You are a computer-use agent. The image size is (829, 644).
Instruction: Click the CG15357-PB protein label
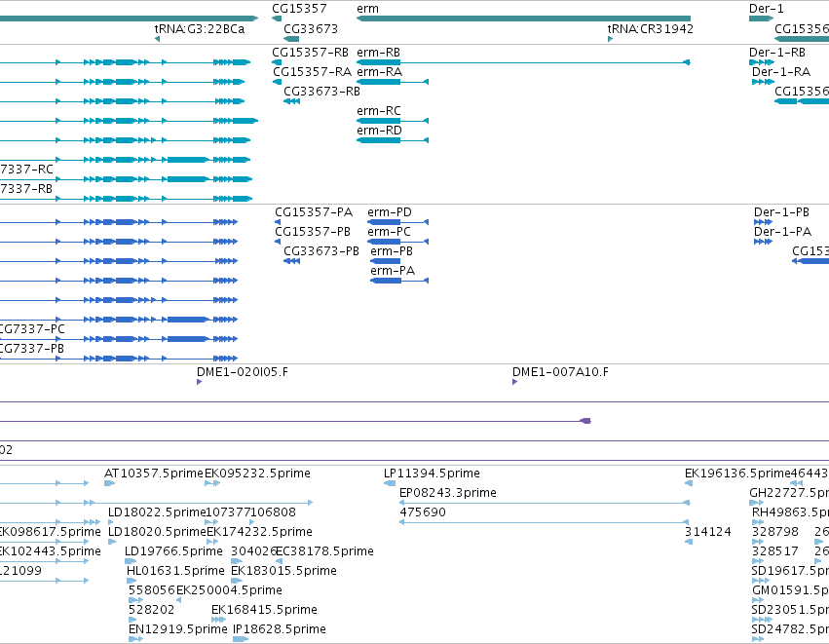coord(313,232)
